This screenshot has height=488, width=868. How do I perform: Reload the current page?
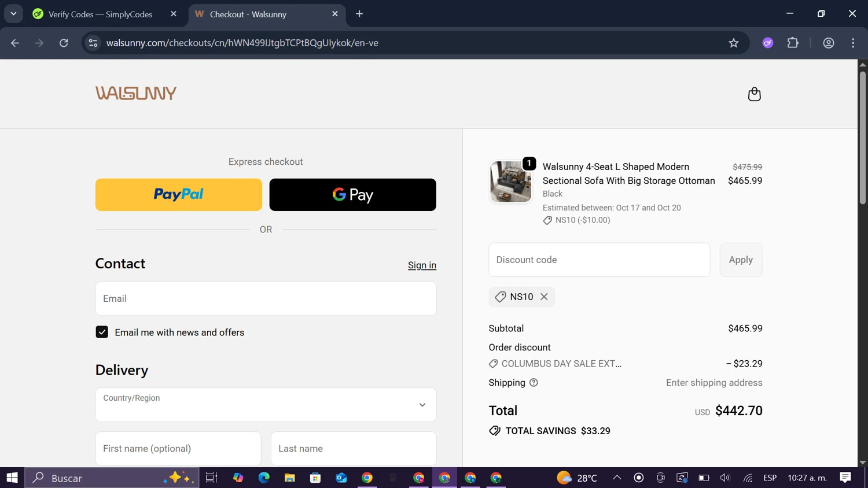(x=64, y=43)
